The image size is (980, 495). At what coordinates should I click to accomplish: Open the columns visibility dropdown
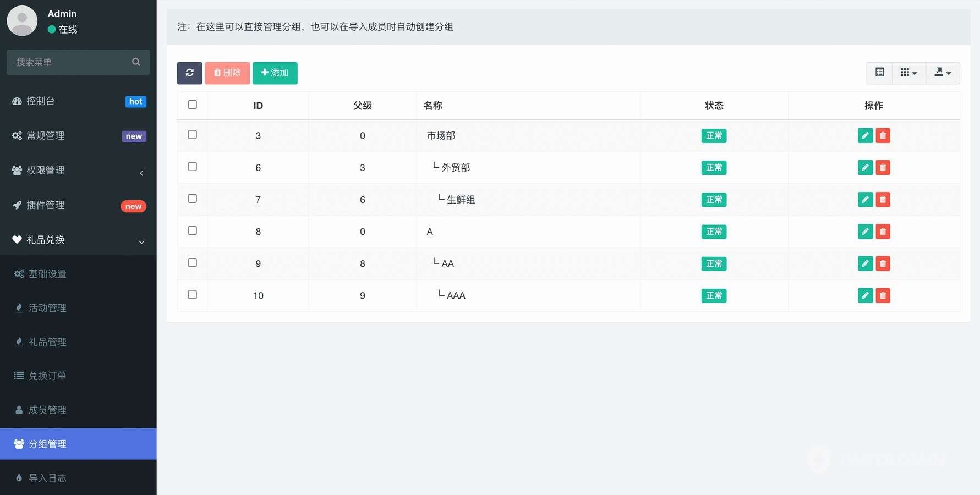pos(908,73)
